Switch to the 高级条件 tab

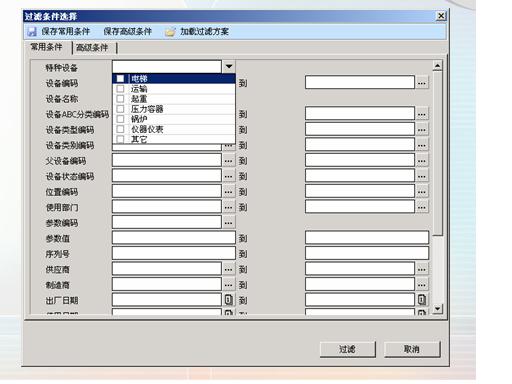pyautogui.click(x=92, y=48)
